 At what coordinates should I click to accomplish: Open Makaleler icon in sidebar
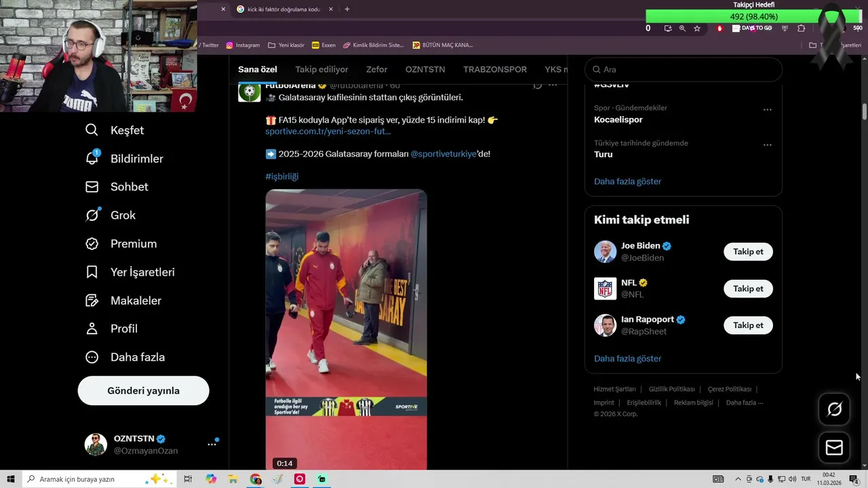click(92, 300)
